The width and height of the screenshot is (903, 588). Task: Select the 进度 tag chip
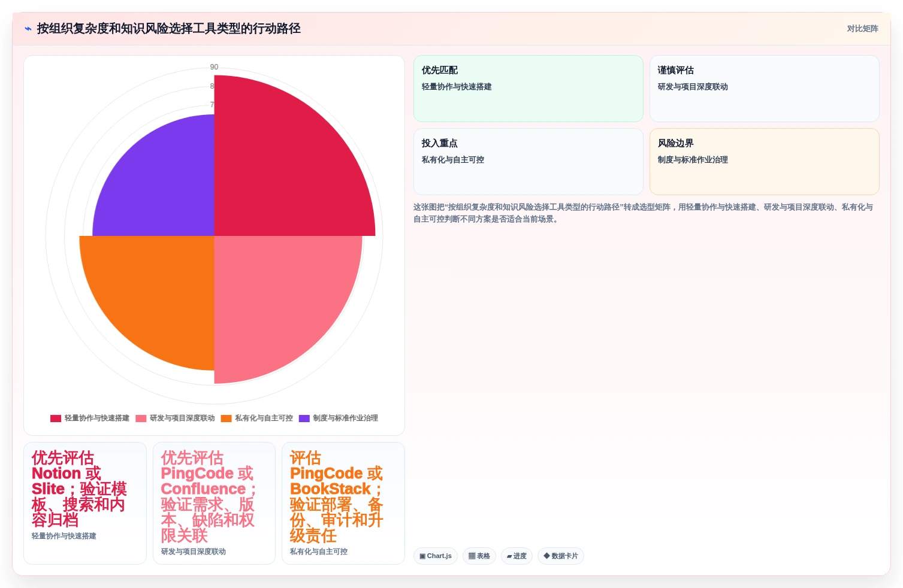[x=517, y=556]
